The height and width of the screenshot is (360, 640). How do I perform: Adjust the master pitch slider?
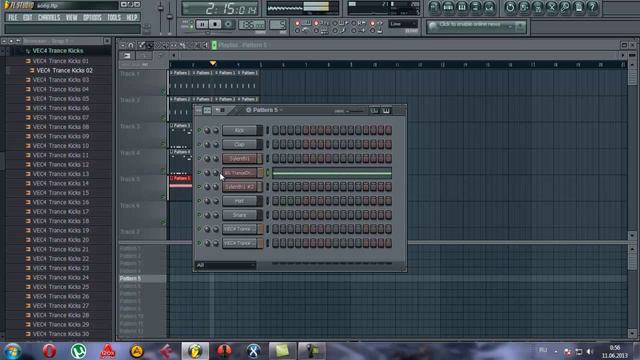pyautogui.click(x=170, y=17)
